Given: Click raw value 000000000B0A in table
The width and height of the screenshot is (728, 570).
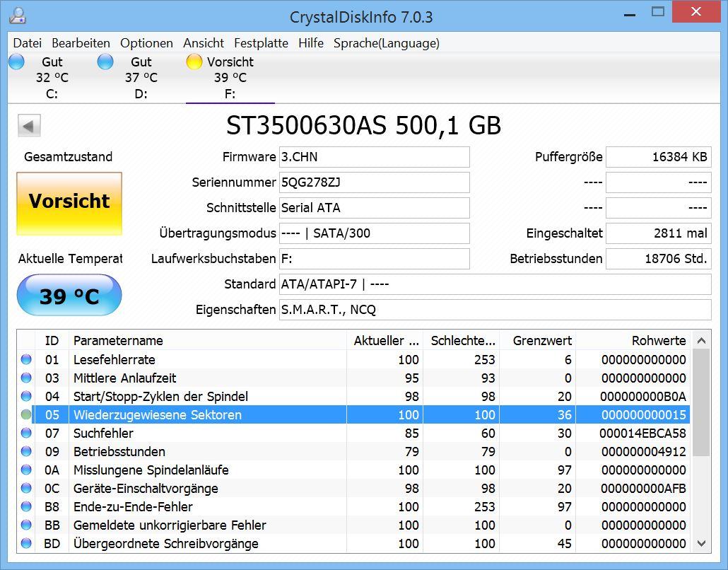Looking at the screenshot, I should pyautogui.click(x=643, y=396).
